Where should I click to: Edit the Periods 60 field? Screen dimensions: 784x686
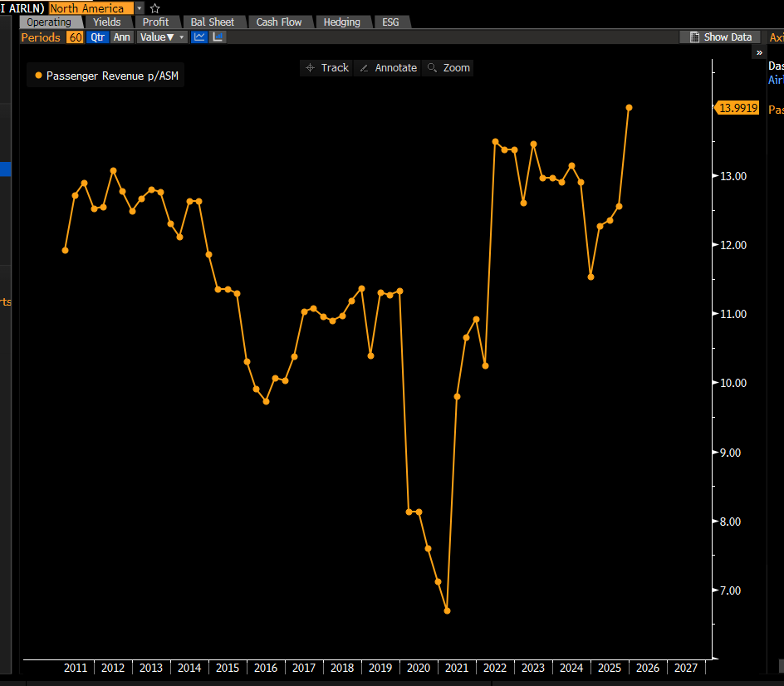(76, 37)
